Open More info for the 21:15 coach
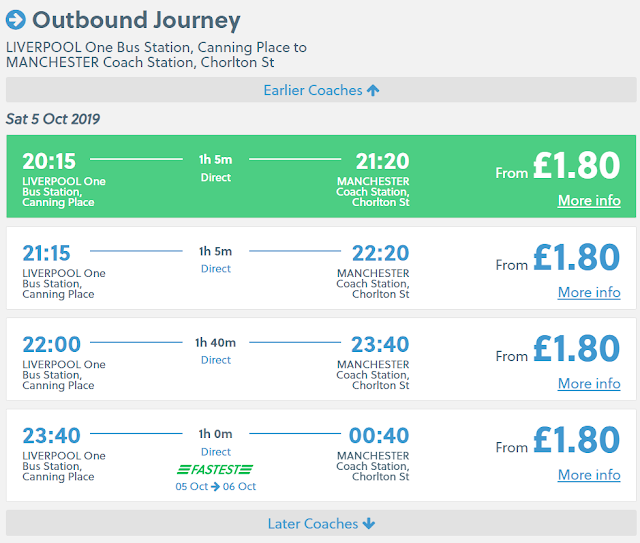Image resolution: width=640 pixels, height=543 pixels. [x=589, y=292]
